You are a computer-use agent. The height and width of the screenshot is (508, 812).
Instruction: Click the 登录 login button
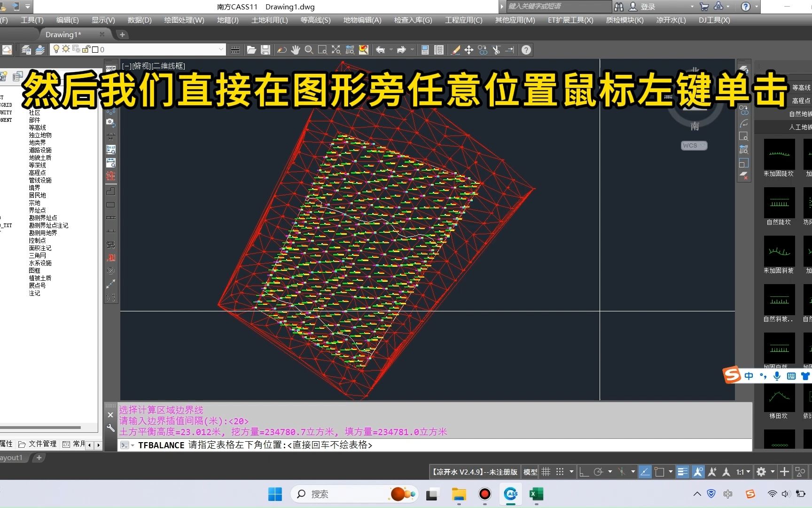[x=642, y=7]
